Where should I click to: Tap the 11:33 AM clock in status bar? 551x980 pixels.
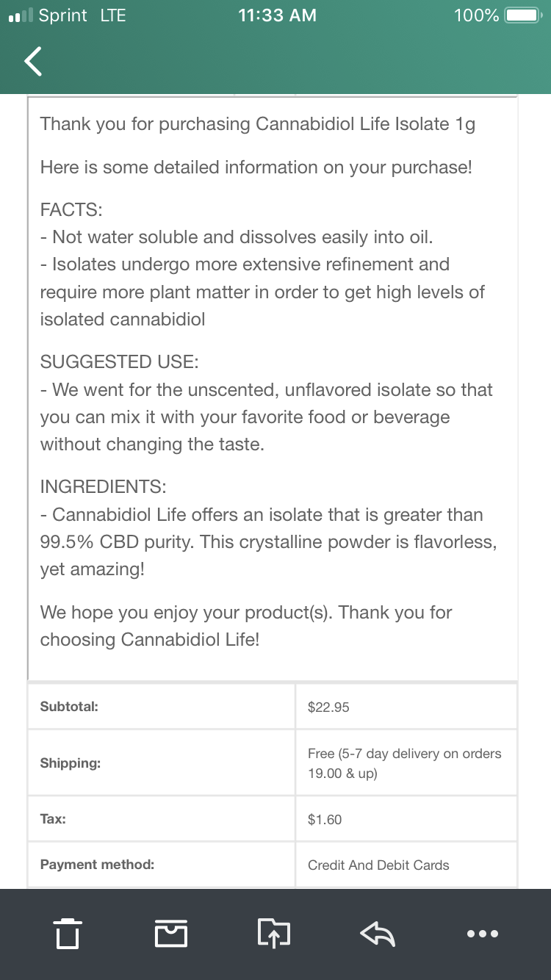(x=278, y=15)
